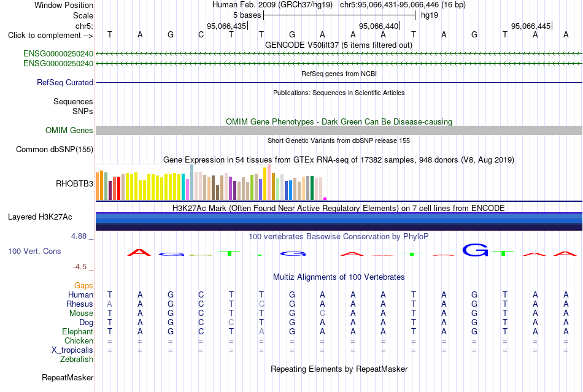This screenshot has height=392, width=583.
Task: Click the -4.5 PhyloP lower scale value
Action: pyautogui.click(x=80, y=267)
